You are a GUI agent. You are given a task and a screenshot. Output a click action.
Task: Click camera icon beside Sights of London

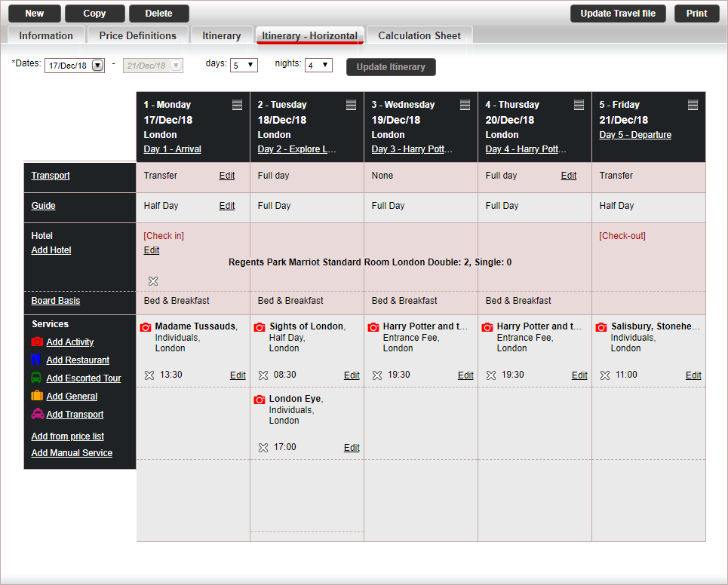coord(260,327)
